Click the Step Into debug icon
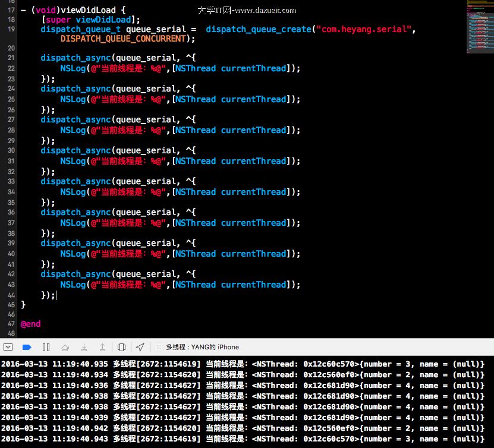The image size is (494, 448). [x=84, y=347]
